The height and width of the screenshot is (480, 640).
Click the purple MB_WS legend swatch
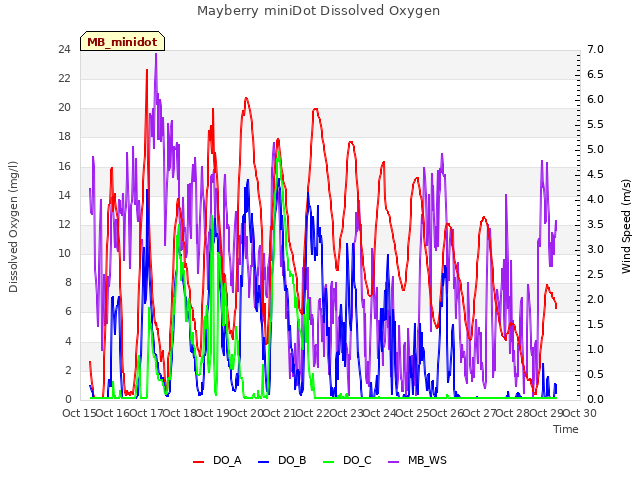(393, 462)
